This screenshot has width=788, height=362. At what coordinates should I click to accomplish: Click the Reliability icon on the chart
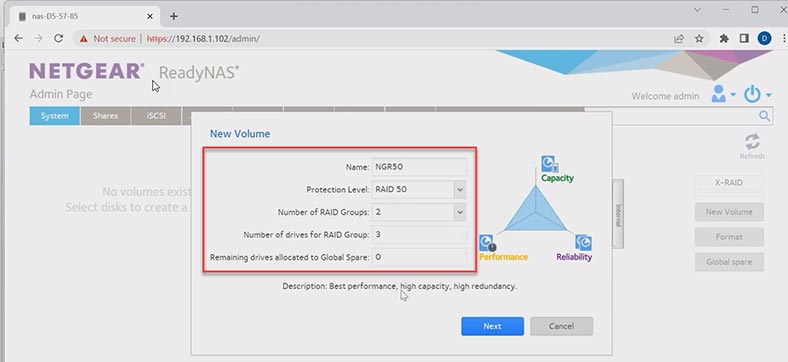583,242
